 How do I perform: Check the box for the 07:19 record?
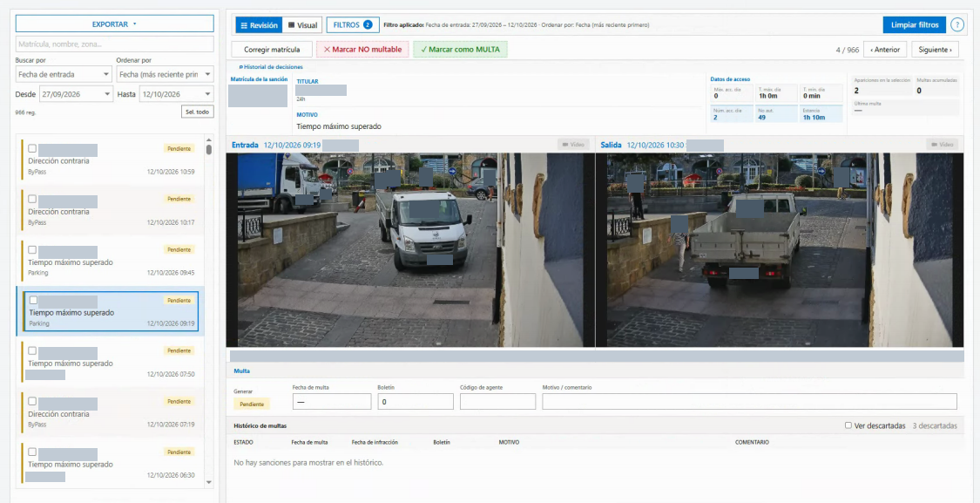click(32, 402)
